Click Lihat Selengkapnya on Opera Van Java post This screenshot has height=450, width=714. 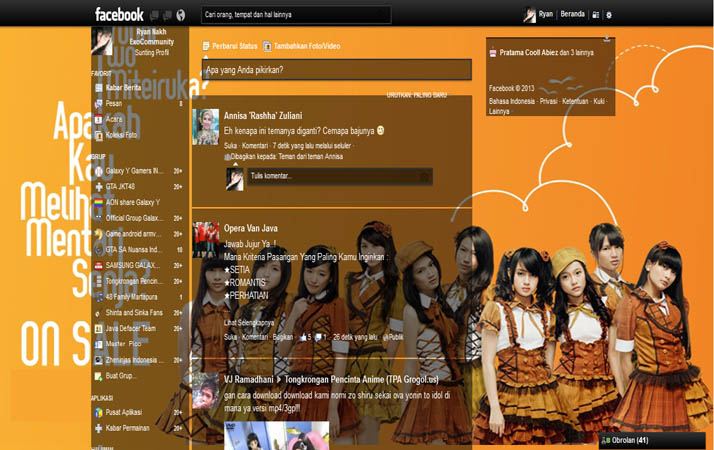(x=249, y=323)
